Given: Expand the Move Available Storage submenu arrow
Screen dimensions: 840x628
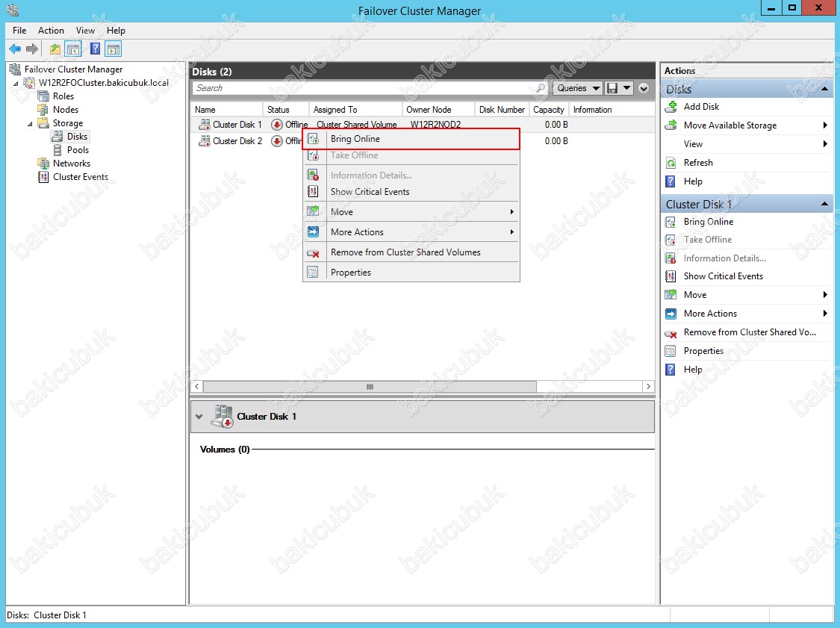Looking at the screenshot, I should (x=826, y=125).
